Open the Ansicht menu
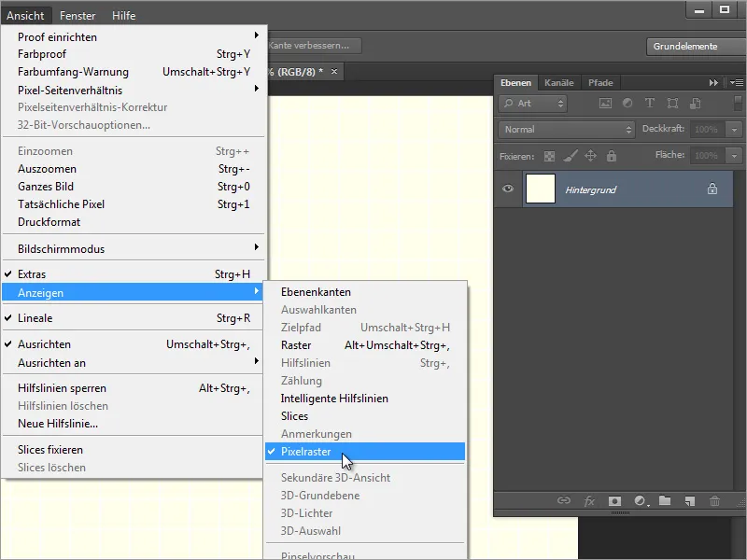The height and width of the screenshot is (560, 747). [x=25, y=16]
